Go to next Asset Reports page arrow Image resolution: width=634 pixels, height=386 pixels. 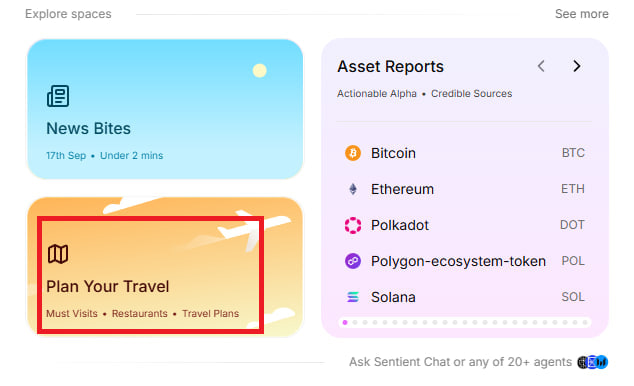coord(577,66)
